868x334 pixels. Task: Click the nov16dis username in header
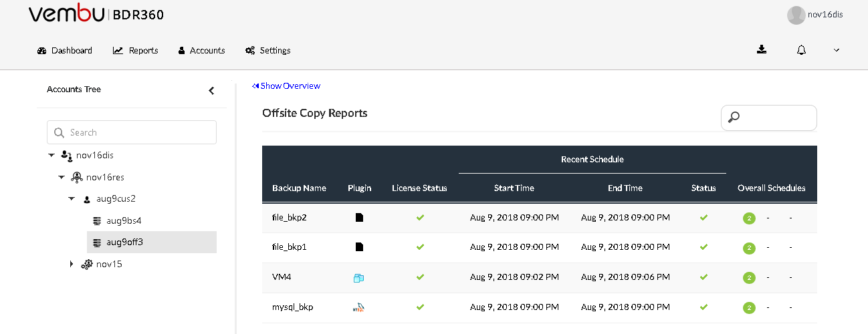click(x=825, y=15)
